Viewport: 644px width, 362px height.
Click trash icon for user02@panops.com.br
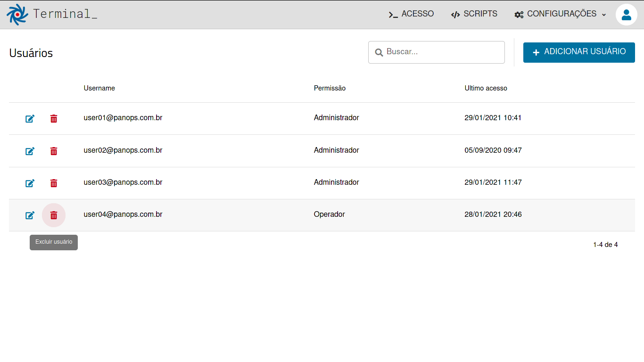[54, 151]
